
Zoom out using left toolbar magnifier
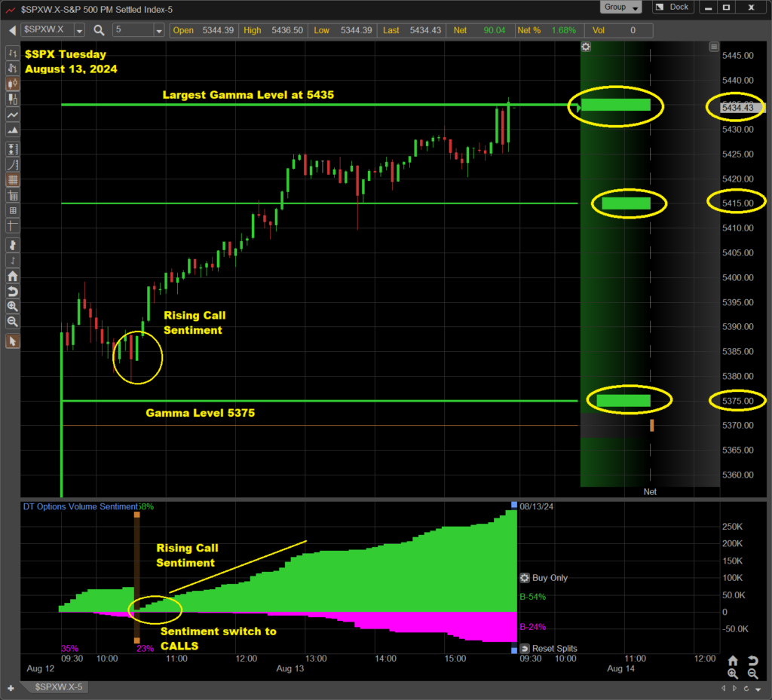tap(13, 322)
